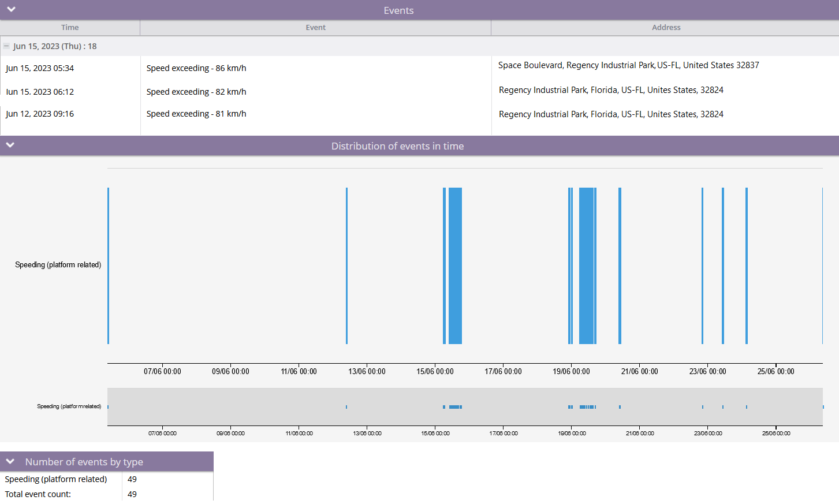Click the first speeding bar at chart start
839x504 pixels.
109,266
